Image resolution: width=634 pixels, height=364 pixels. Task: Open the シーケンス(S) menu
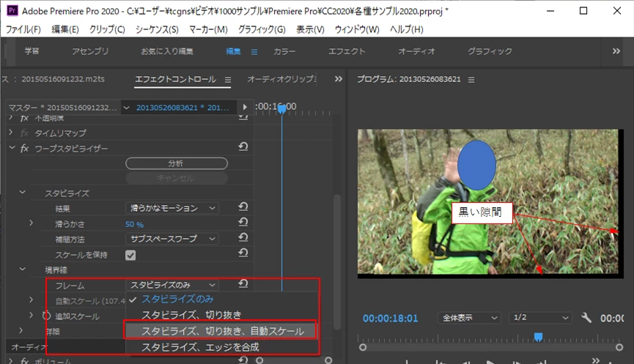click(157, 29)
